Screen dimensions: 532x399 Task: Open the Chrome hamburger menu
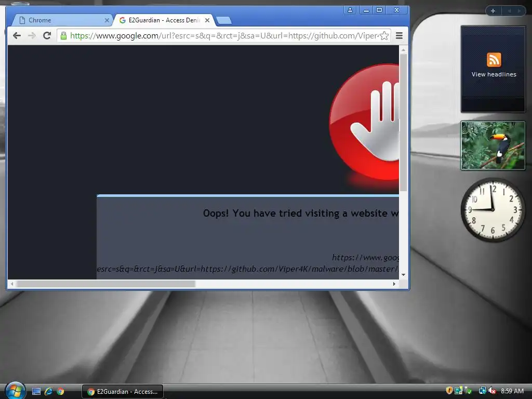(400, 36)
